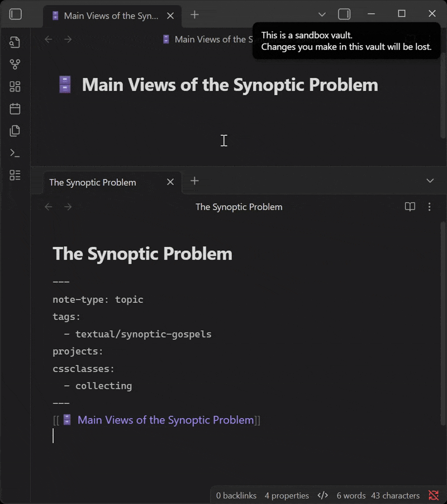The image size is (447, 504).
Task: Open graph view from the ribbon
Action: pyautogui.click(x=15, y=64)
